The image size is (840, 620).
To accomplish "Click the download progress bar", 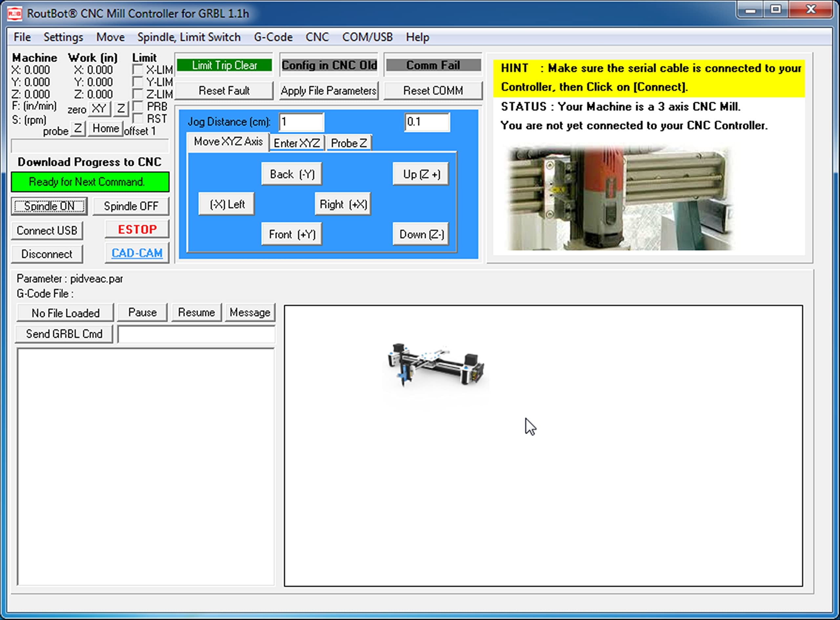I will [90, 146].
